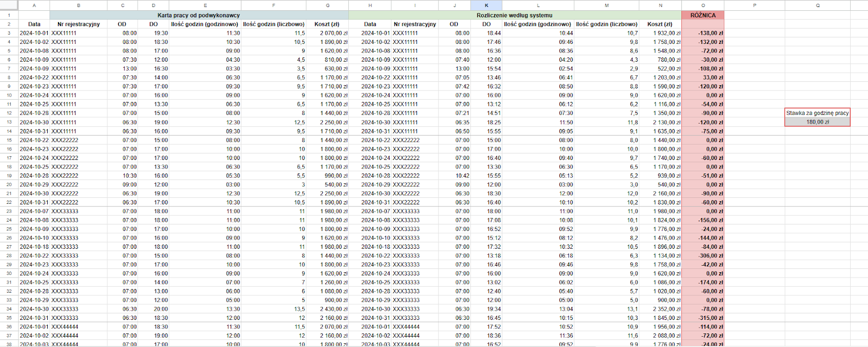Image resolution: width=868 pixels, height=347 pixels.
Task: Click date '2024-10-29' in row 33, column H
Action: [x=370, y=300]
